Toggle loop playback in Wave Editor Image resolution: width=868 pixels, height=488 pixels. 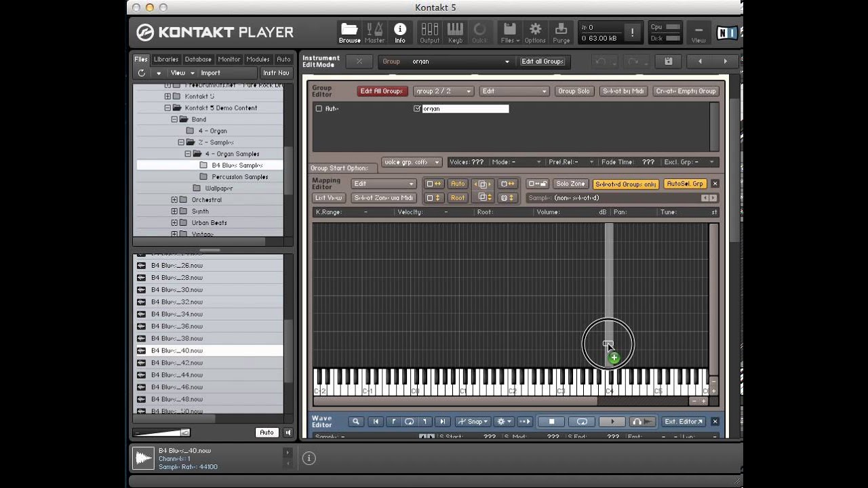[582, 422]
